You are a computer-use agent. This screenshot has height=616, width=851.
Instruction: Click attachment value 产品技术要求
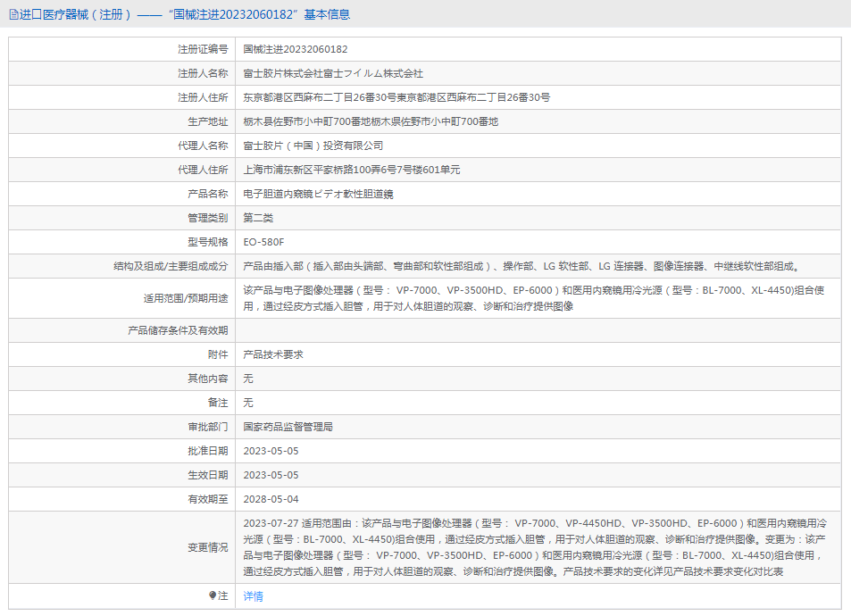273,354
